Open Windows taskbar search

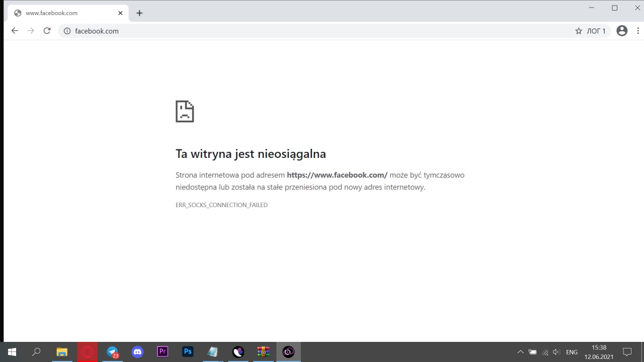(x=36, y=352)
